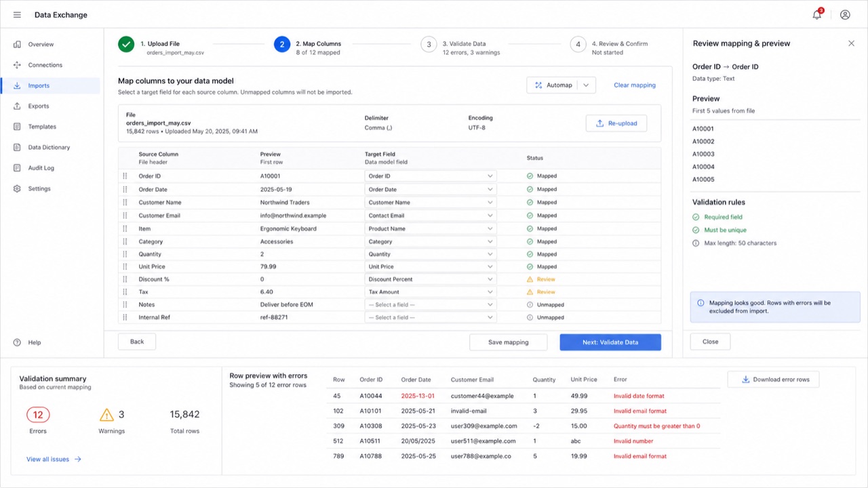
Task: Click drag handle of the Tax row
Action: pyautogui.click(x=125, y=292)
